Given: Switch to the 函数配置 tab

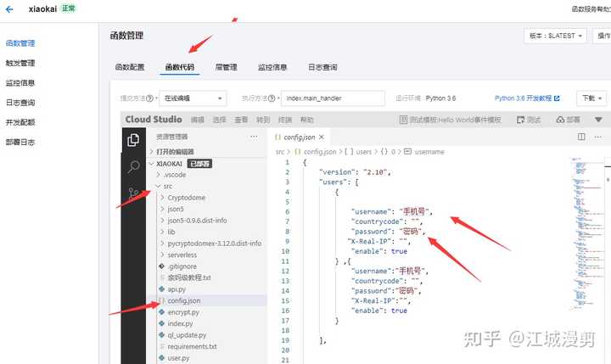Looking at the screenshot, I should (130, 67).
